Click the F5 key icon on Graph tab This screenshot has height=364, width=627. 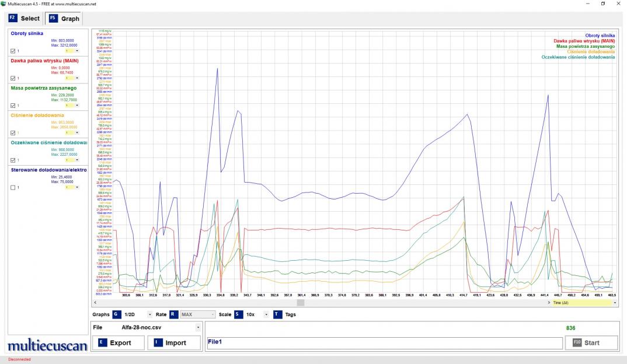pyautogui.click(x=53, y=19)
